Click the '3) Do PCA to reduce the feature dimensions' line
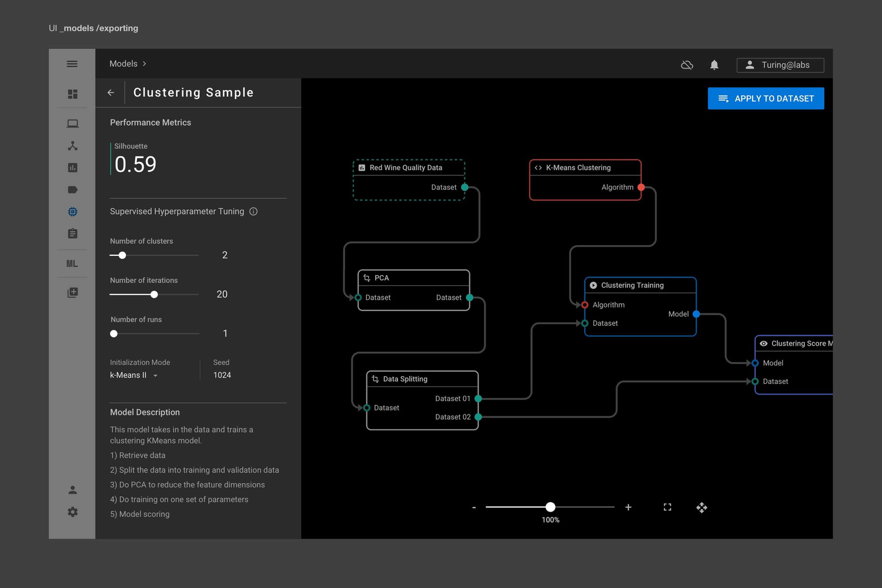Image resolution: width=882 pixels, height=588 pixels. (188, 485)
